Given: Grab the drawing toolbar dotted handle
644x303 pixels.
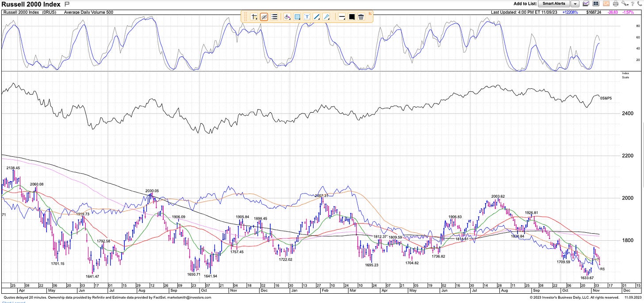Looking at the screenshot, I should [x=245, y=17].
